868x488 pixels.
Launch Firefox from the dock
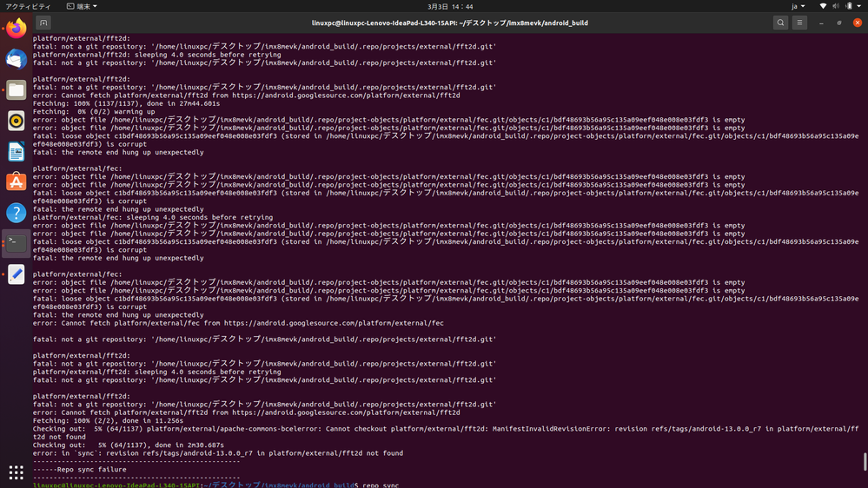pos(16,29)
